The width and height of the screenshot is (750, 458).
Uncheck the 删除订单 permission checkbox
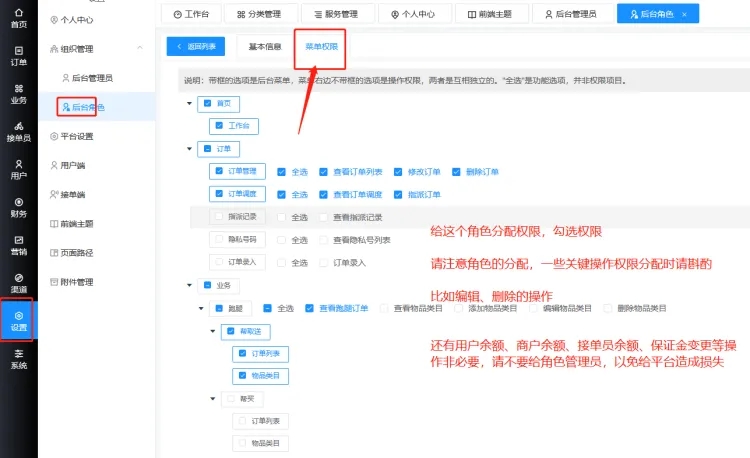tap(457, 171)
